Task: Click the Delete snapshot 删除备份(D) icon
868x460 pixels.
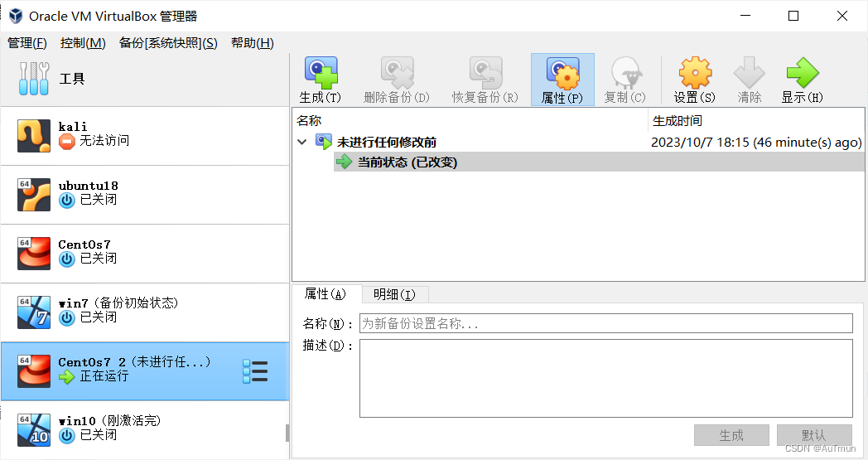Action: (397, 73)
